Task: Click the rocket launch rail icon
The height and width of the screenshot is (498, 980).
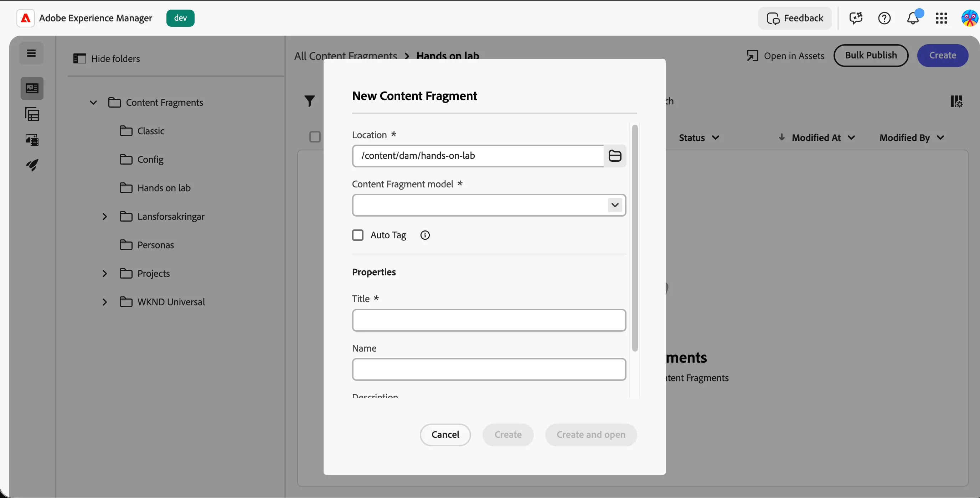Action: click(32, 165)
